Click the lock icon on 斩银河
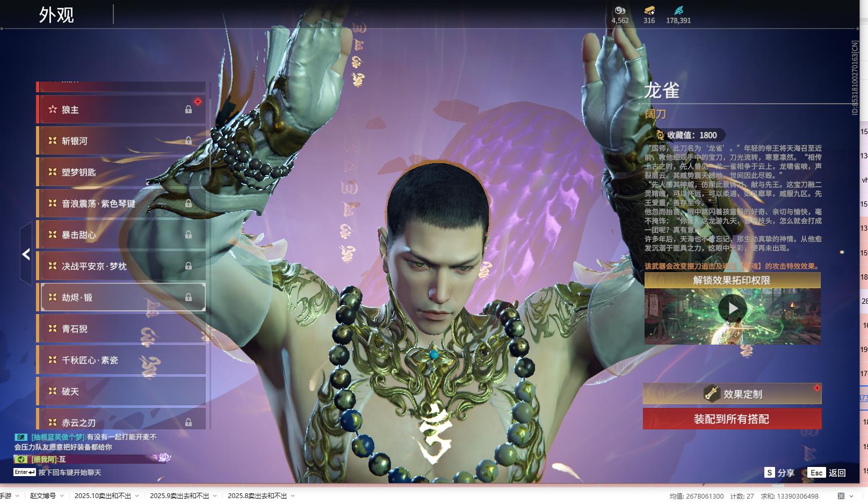Screen dimensions: 868x504 (x=189, y=141)
